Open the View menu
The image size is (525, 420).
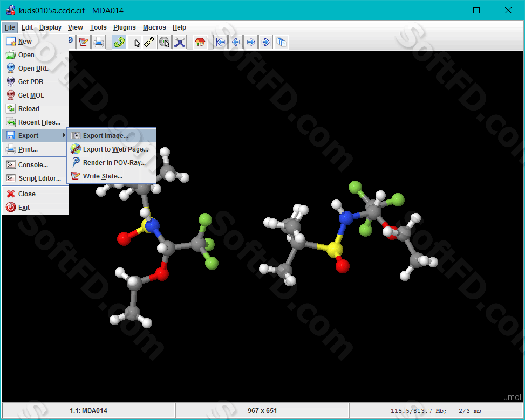[76, 27]
